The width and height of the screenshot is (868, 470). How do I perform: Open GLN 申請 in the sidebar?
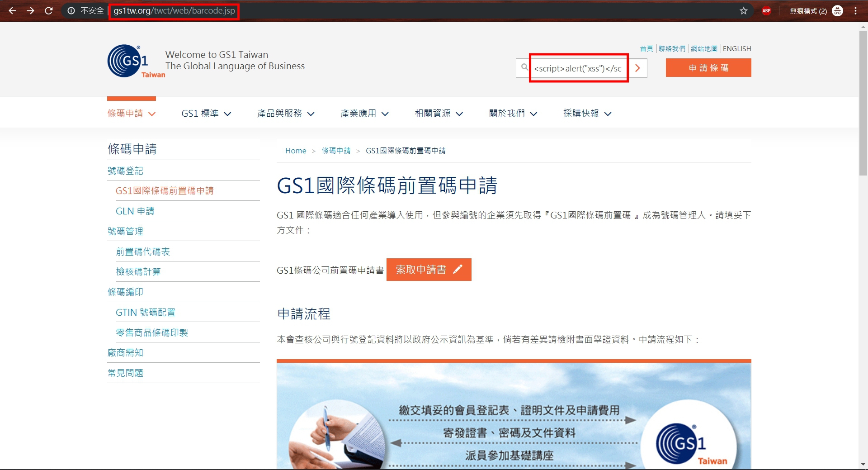coord(135,211)
